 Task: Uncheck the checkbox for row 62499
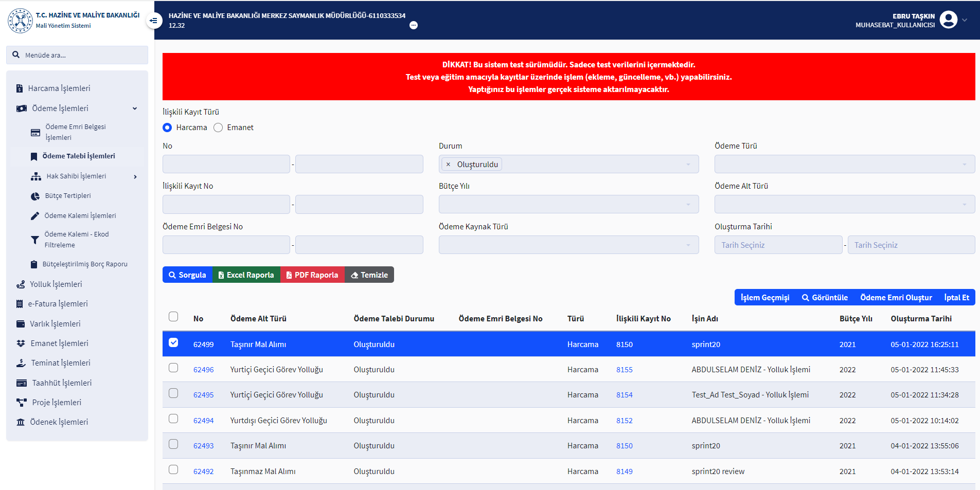click(x=173, y=343)
